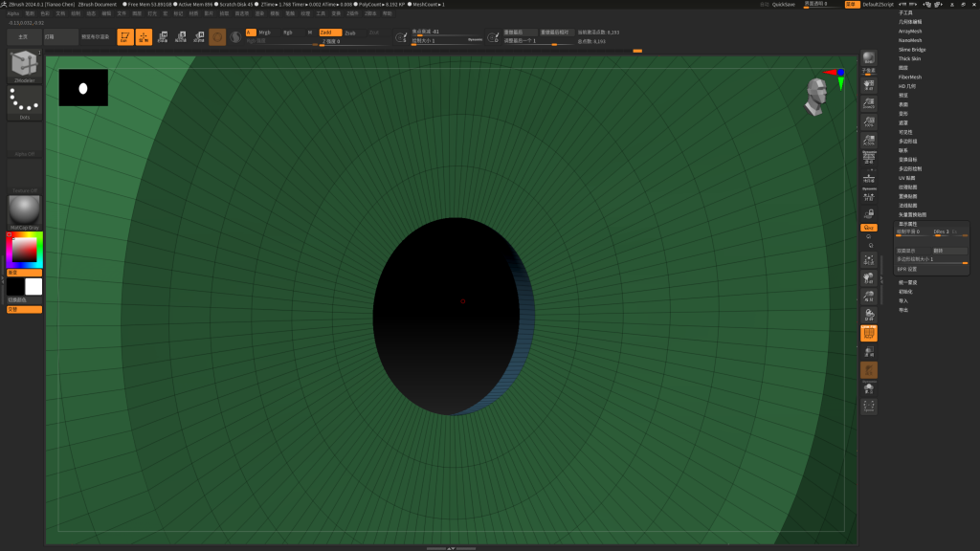980x551 pixels.
Task: Click DefaultZScript in the title bar
Action: coord(879,5)
